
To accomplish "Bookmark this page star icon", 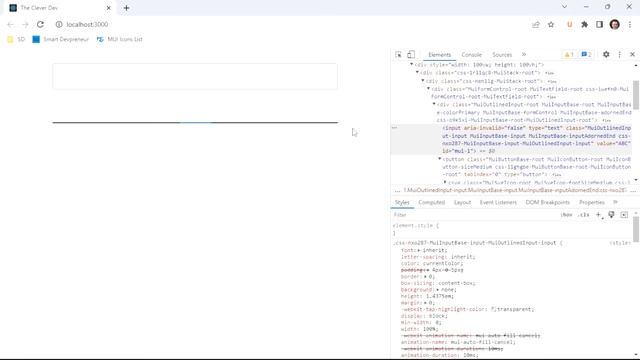I will 551,24.
